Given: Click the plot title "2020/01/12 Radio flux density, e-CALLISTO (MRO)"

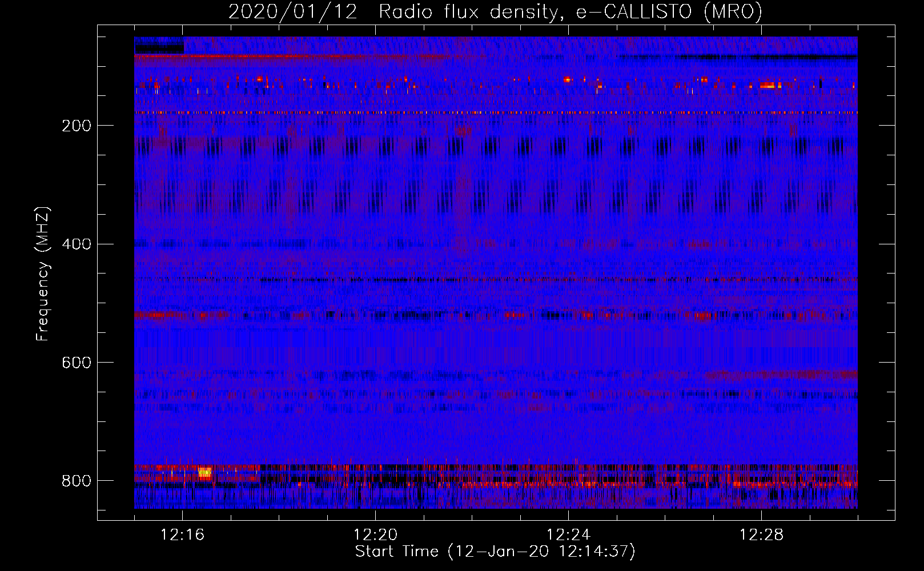Looking at the screenshot, I should click(x=495, y=11).
